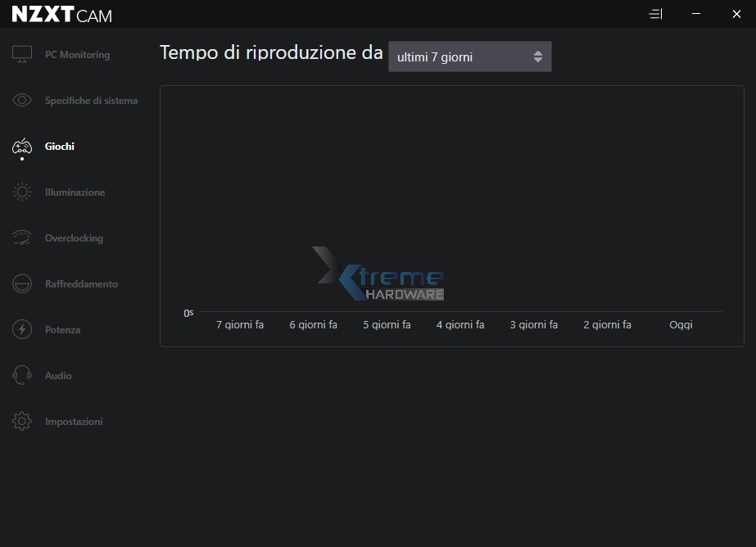Open the Overclocking section label
The image size is (756, 547).
click(74, 238)
